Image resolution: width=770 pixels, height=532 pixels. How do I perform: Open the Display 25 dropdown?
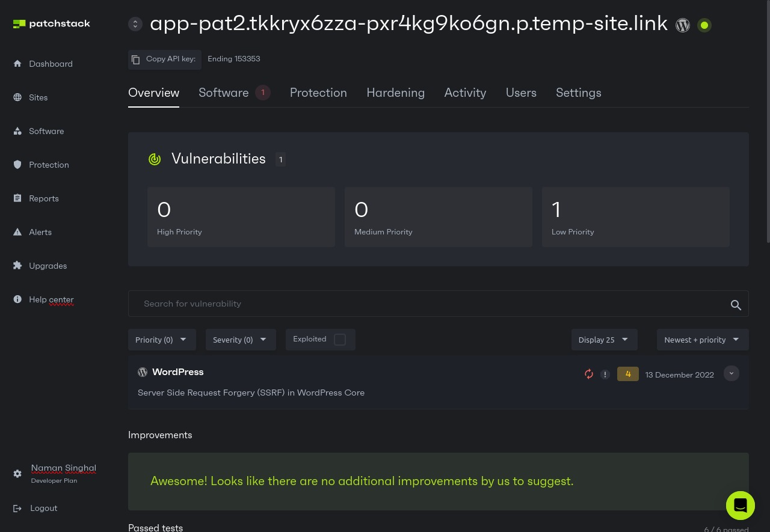coord(604,340)
